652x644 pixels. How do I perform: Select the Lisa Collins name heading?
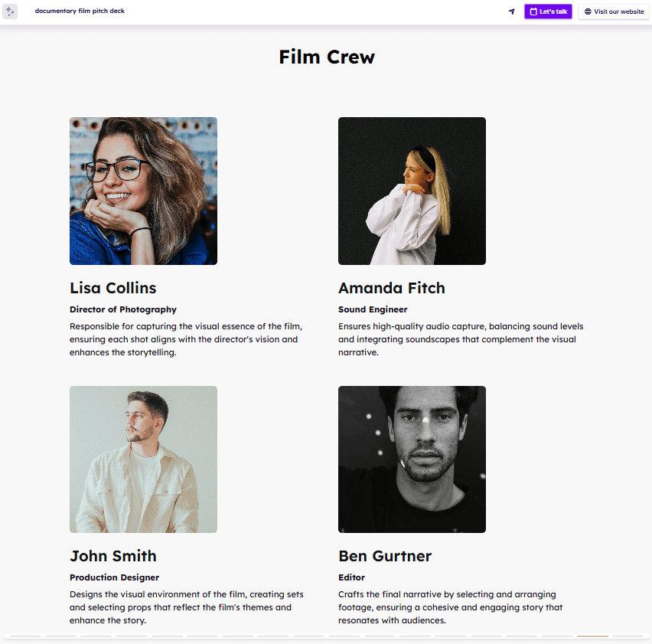113,288
